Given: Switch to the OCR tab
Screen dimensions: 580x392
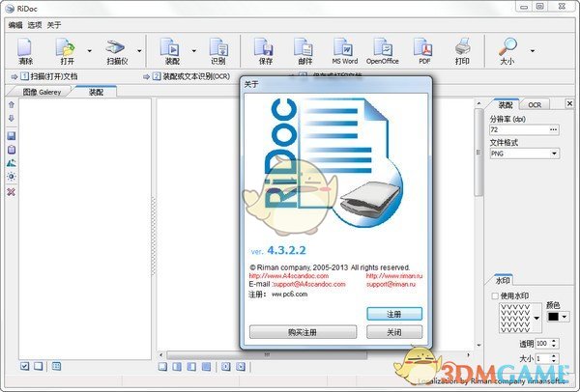Looking at the screenshot, I should (x=535, y=105).
